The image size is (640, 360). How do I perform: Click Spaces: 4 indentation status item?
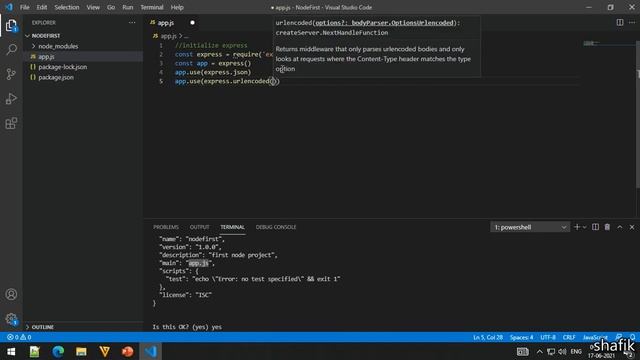click(521, 337)
